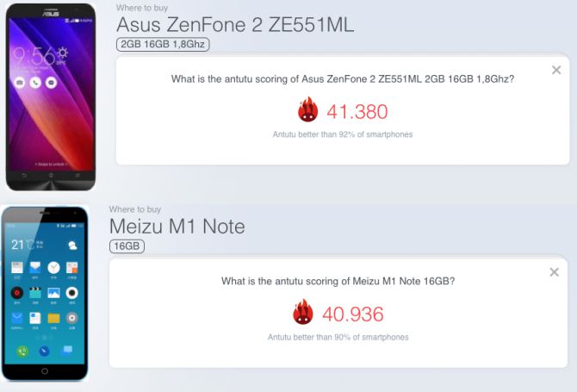Viewport: 577px width, 392px height.
Task: Click the AnTuTu flame icon beside 40.936
Action: click(x=303, y=313)
